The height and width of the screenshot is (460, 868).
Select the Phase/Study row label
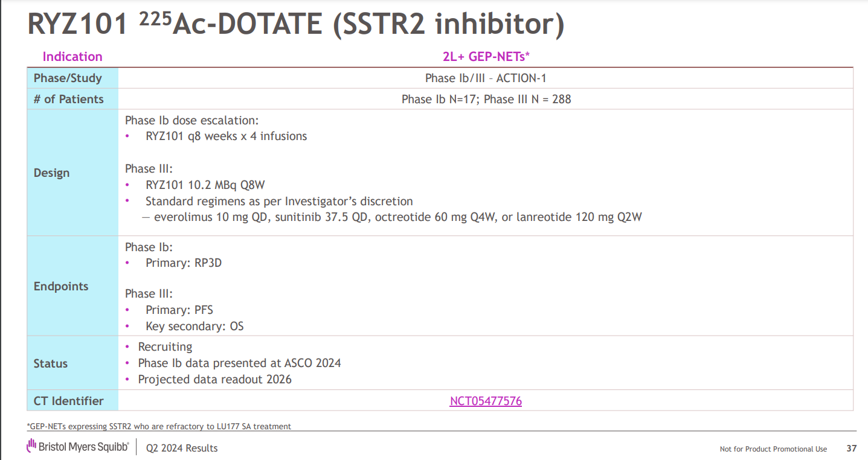click(x=68, y=78)
